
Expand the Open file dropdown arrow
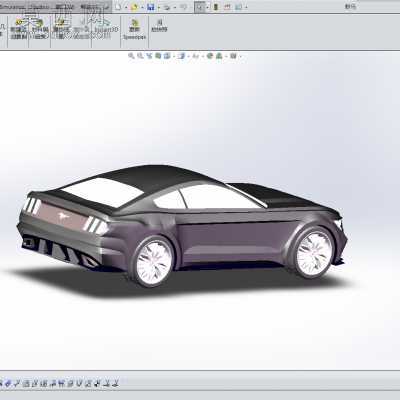pyautogui.click(x=142, y=7)
